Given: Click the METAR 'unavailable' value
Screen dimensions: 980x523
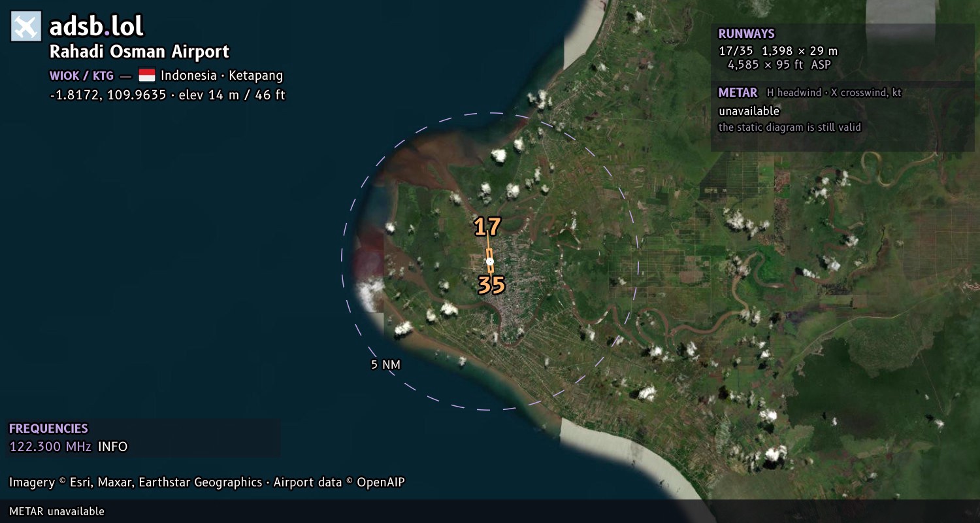Looking at the screenshot, I should pyautogui.click(x=749, y=111).
